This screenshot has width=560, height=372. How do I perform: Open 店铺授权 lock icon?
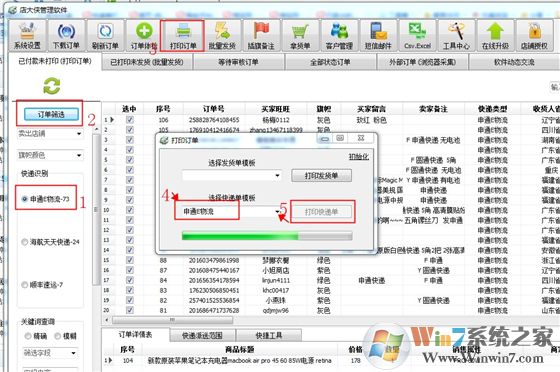[534, 35]
